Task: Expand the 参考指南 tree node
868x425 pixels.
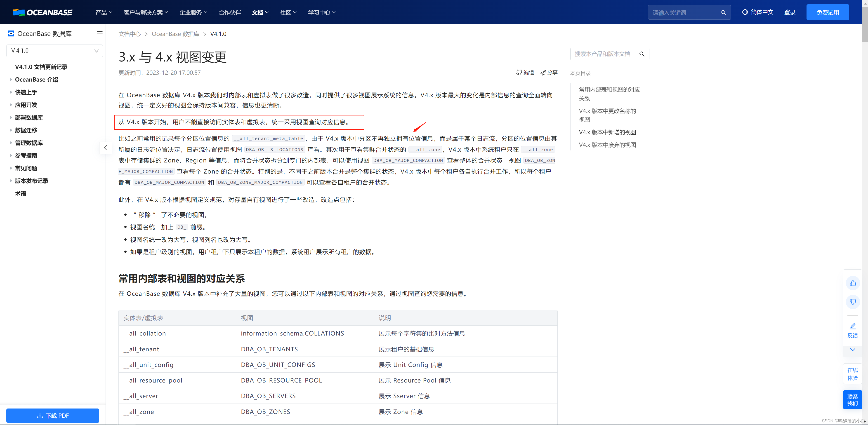Action: pos(11,156)
